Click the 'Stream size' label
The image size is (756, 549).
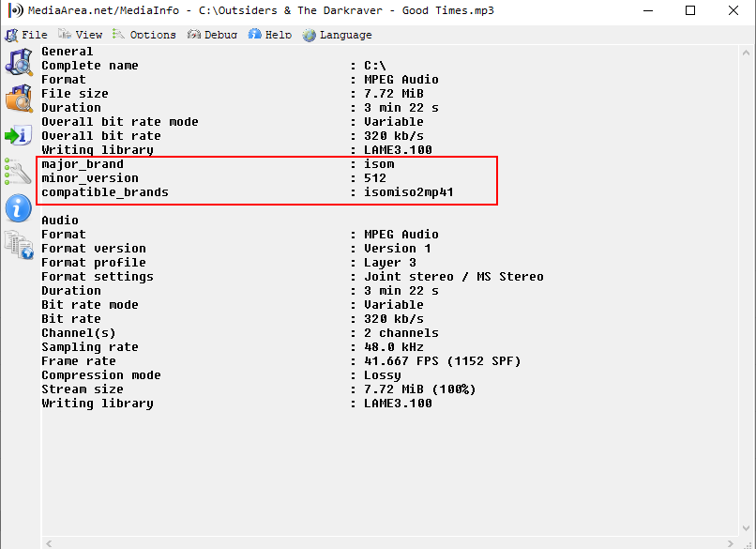[82, 389]
